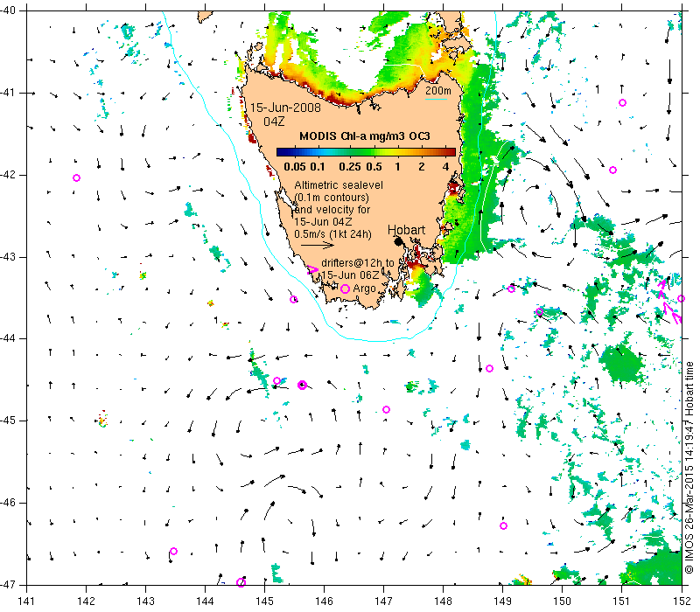Image resolution: width=700 pixels, height=612 pixels.
Task: Click longitude axis label 147
Action: (x=383, y=601)
